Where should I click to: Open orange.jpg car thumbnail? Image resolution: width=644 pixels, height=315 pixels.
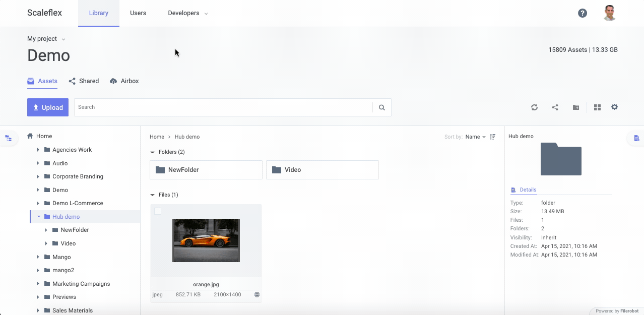pyautogui.click(x=206, y=240)
